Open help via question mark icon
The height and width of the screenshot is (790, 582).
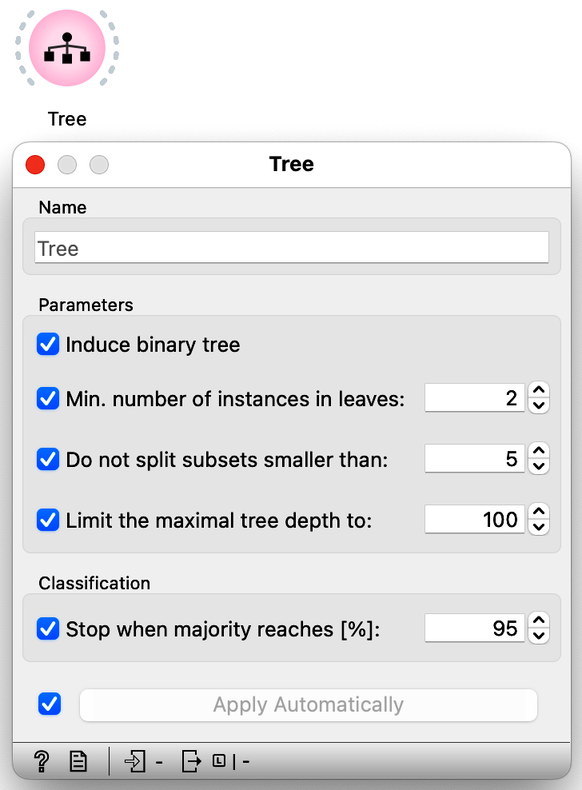click(x=41, y=761)
